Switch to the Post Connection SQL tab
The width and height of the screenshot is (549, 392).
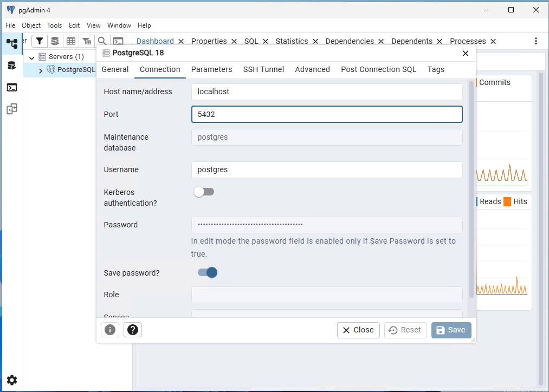click(379, 69)
